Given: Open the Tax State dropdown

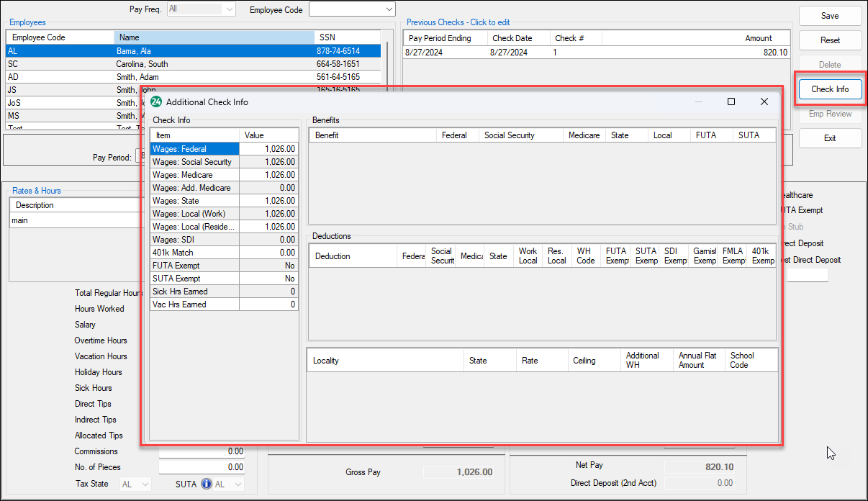Looking at the screenshot, I should pyautogui.click(x=135, y=484).
